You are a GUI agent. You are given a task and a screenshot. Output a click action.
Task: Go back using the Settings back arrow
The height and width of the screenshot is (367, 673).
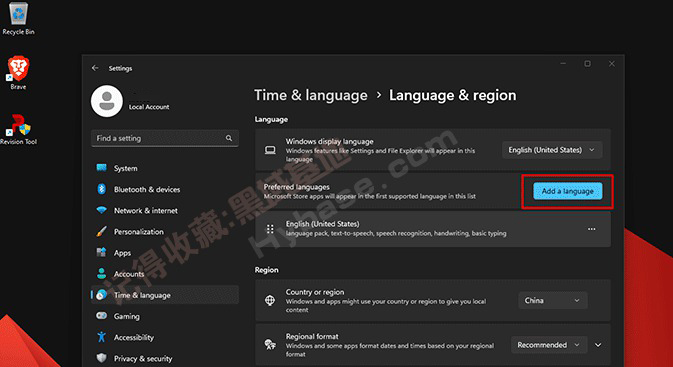[x=95, y=68]
